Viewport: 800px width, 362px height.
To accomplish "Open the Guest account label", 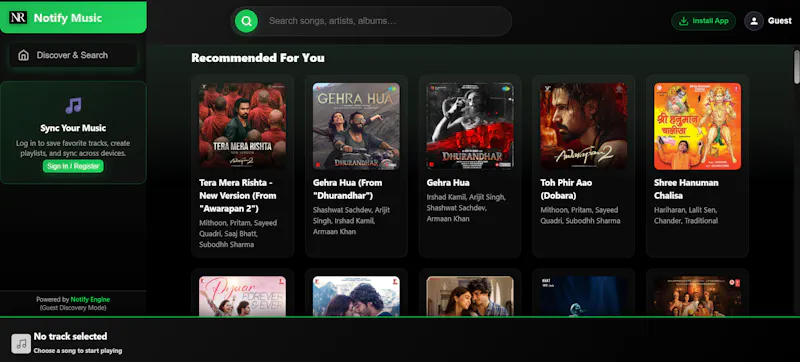I will 780,21.
